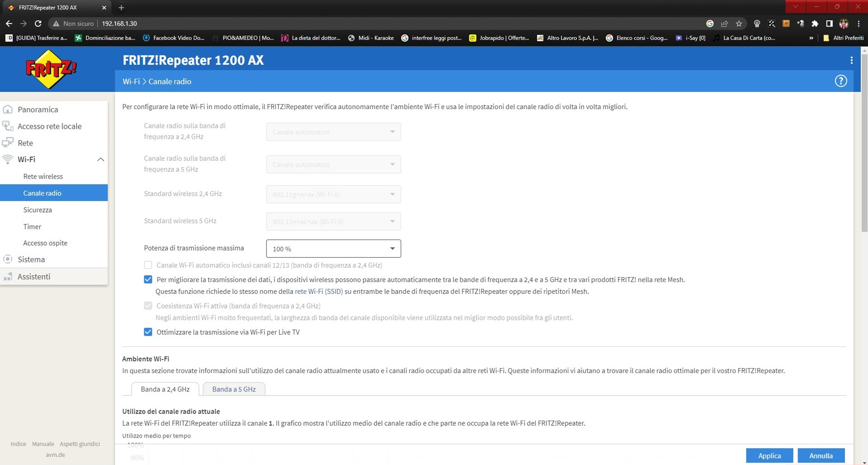
Task: Open Standard wireless 2,4 GHz dropdown
Action: (333, 194)
